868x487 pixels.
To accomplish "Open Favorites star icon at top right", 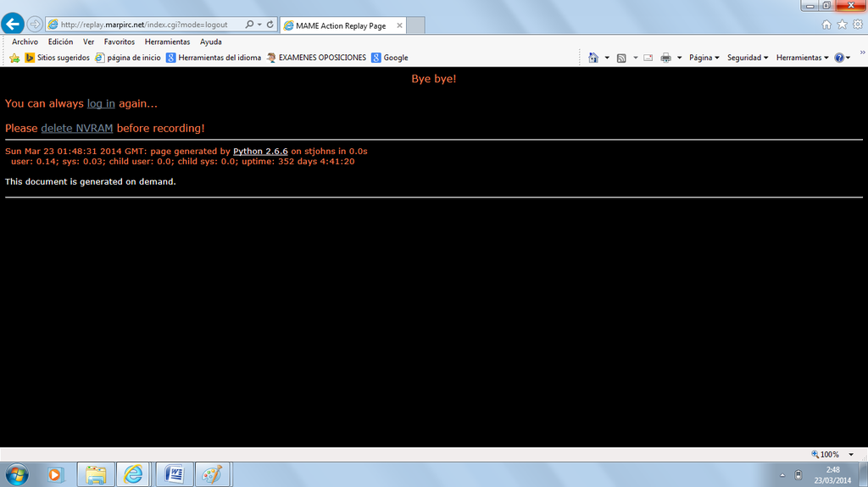I will pyautogui.click(x=842, y=25).
